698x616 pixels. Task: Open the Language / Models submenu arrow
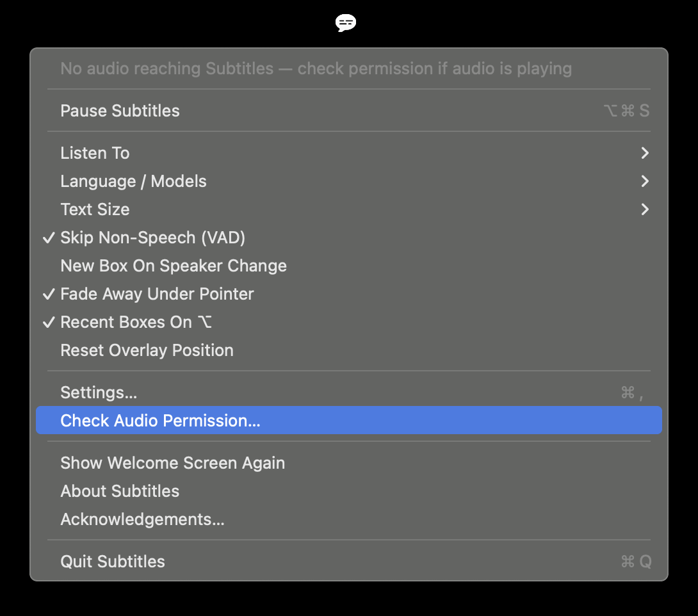pyautogui.click(x=645, y=181)
